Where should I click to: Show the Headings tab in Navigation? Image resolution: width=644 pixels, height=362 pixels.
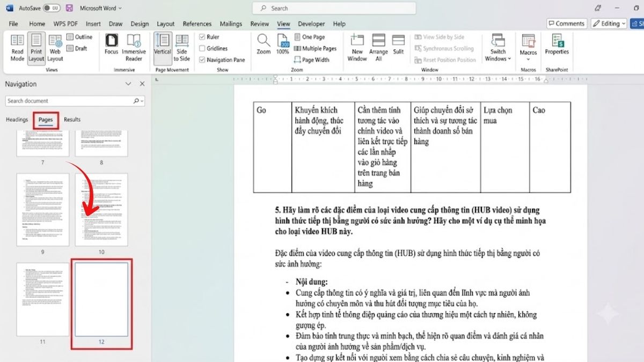(17, 120)
